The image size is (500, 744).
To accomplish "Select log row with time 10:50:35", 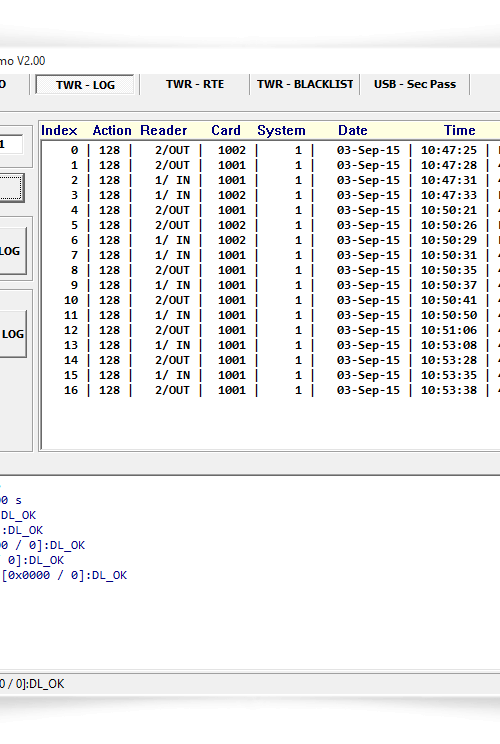I will (x=271, y=270).
